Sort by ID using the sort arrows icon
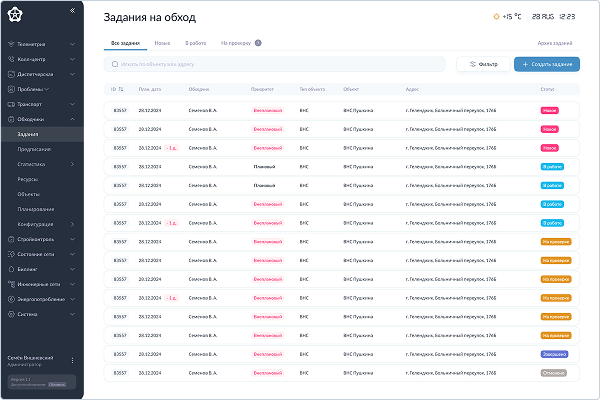 (121, 89)
